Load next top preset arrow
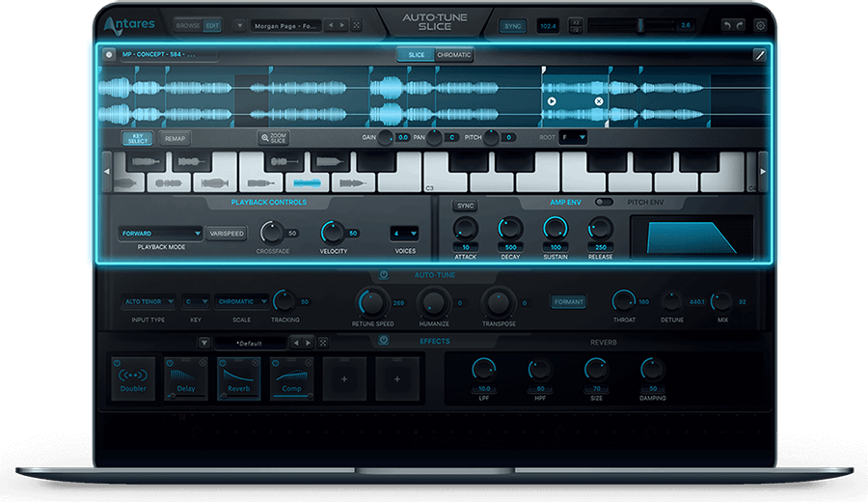This screenshot has height=502, width=868. (342, 25)
